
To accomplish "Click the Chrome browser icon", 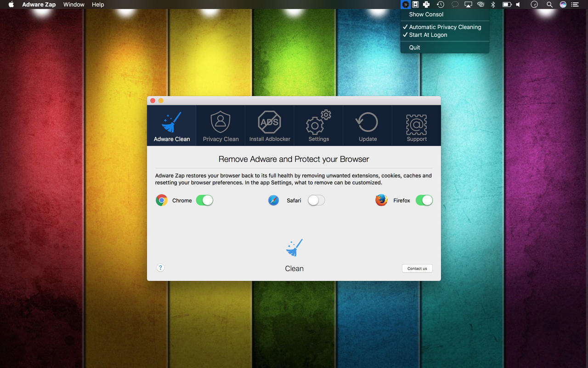I will [x=162, y=200].
